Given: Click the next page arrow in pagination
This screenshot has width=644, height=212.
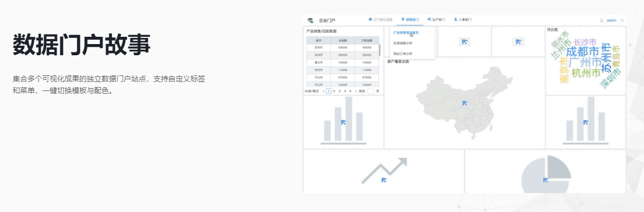Looking at the screenshot, I should [x=356, y=91].
